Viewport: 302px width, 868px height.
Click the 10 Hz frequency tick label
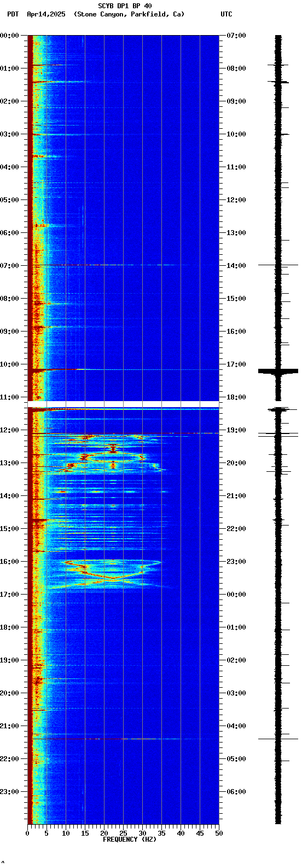point(66,833)
